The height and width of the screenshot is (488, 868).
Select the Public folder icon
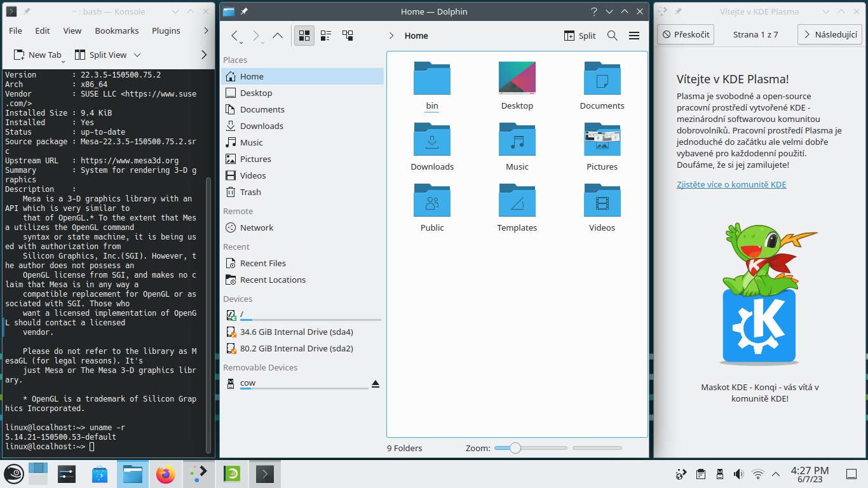point(432,200)
